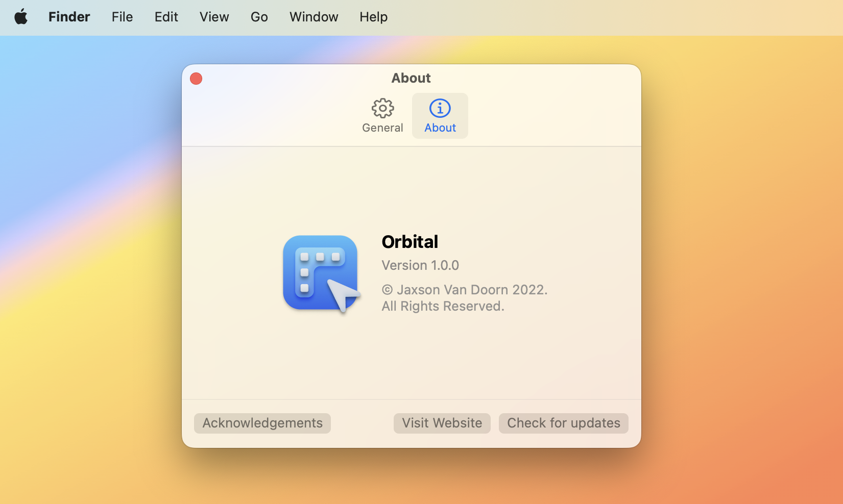Viewport: 843px width, 504px height.
Task: Click the Visit Website button
Action: (x=442, y=423)
